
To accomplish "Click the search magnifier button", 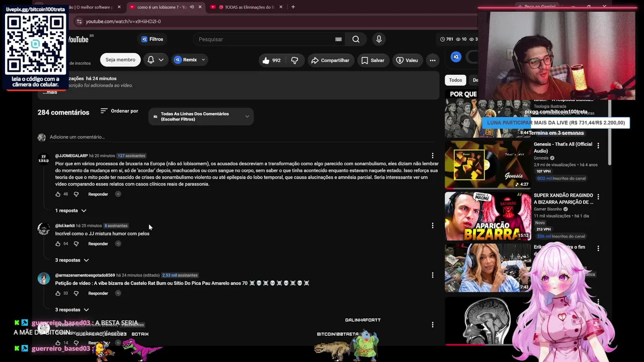I will [x=356, y=39].
